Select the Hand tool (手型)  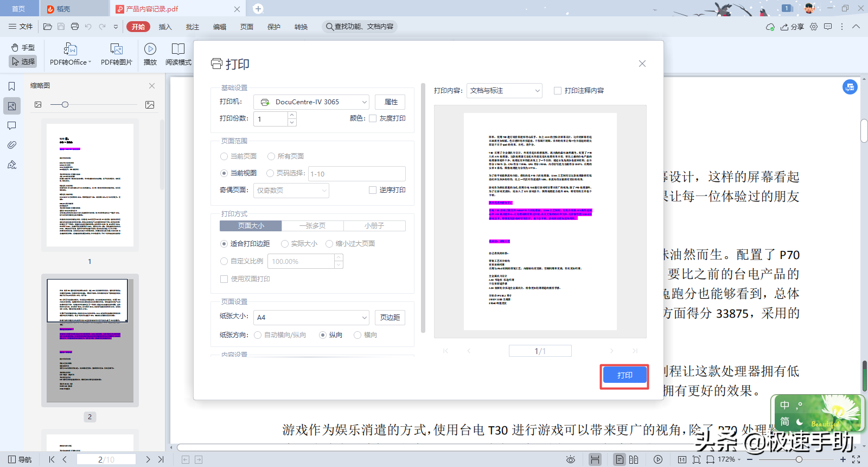23,48
